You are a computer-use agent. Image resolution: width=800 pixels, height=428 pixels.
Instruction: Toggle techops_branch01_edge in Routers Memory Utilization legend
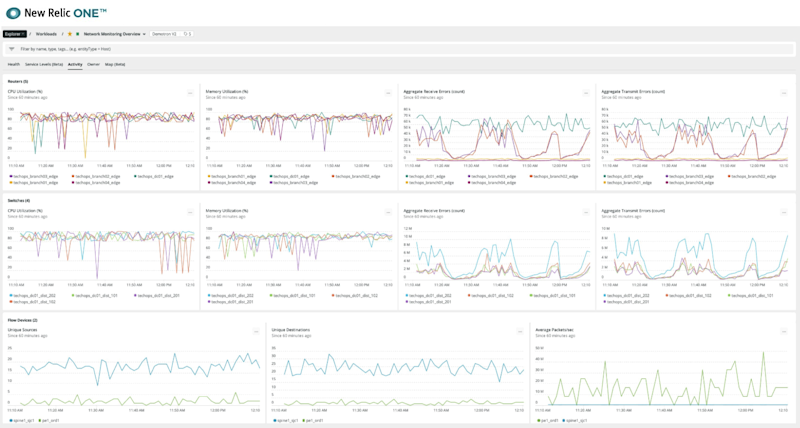(232, 177)
